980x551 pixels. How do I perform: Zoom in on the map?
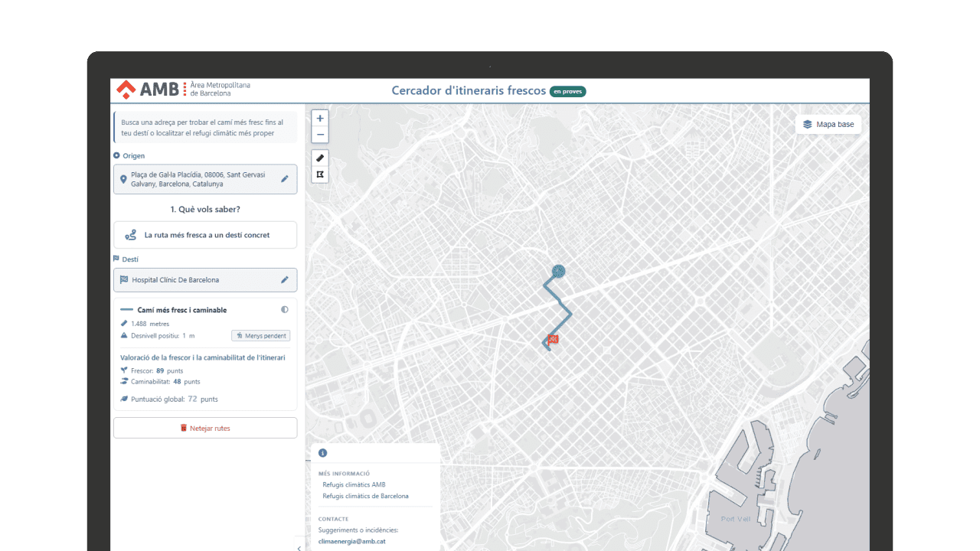(x=320, y=118)
